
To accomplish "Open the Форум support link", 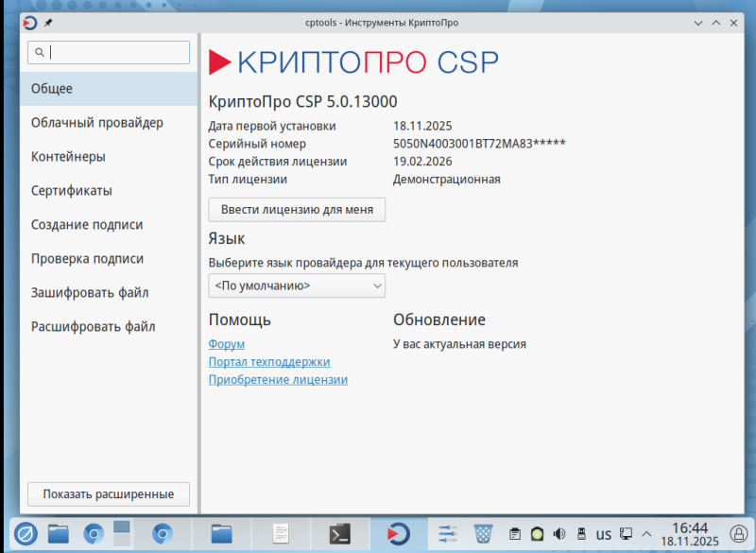I will tap(226, 343).
